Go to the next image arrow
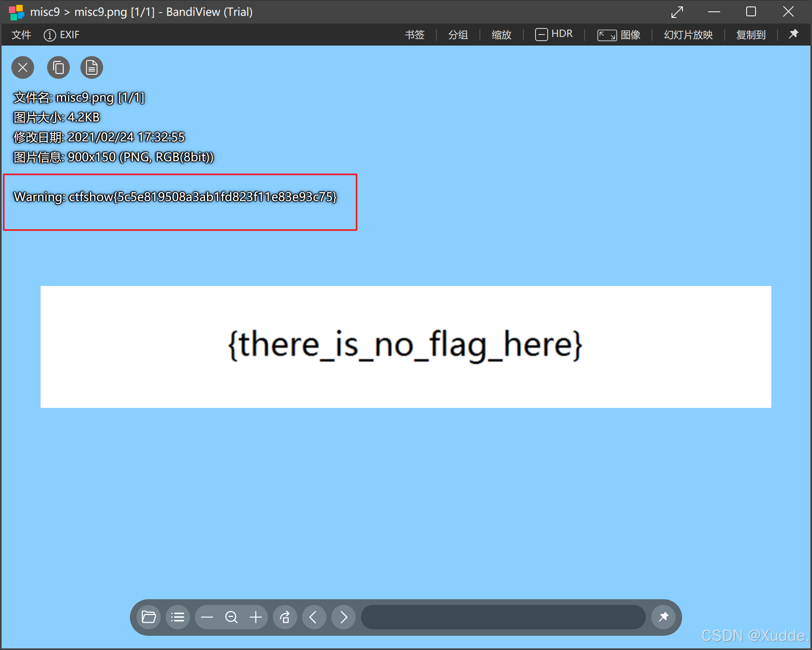 pyautogui.click(x=343, y=617)
